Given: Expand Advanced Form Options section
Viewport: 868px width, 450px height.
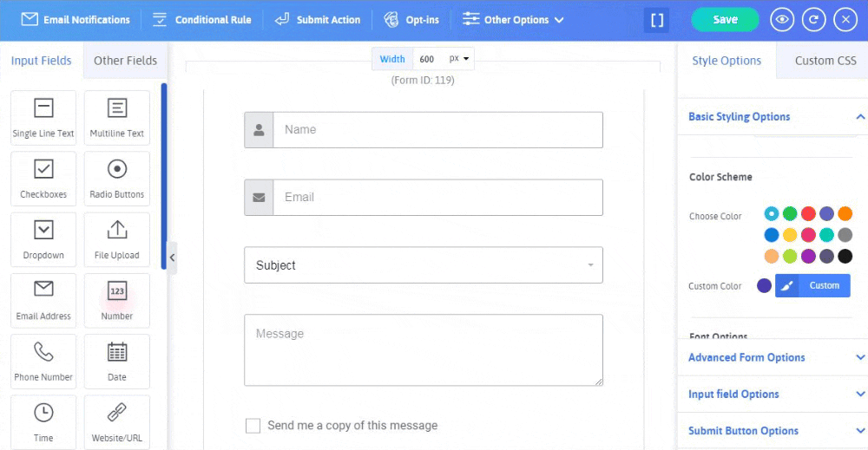Looking at the screenshot, I should [x=773, y=358].
